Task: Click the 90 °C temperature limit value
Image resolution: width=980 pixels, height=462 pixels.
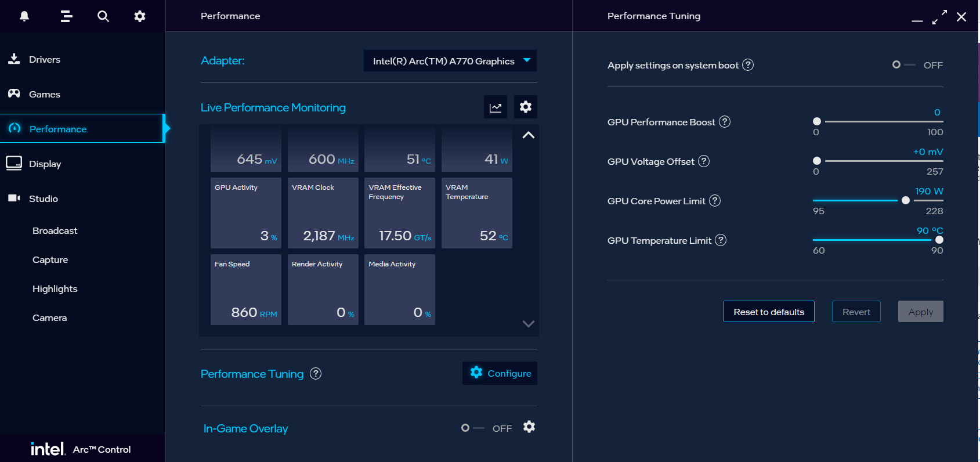Action: click(x=930, y=230)
